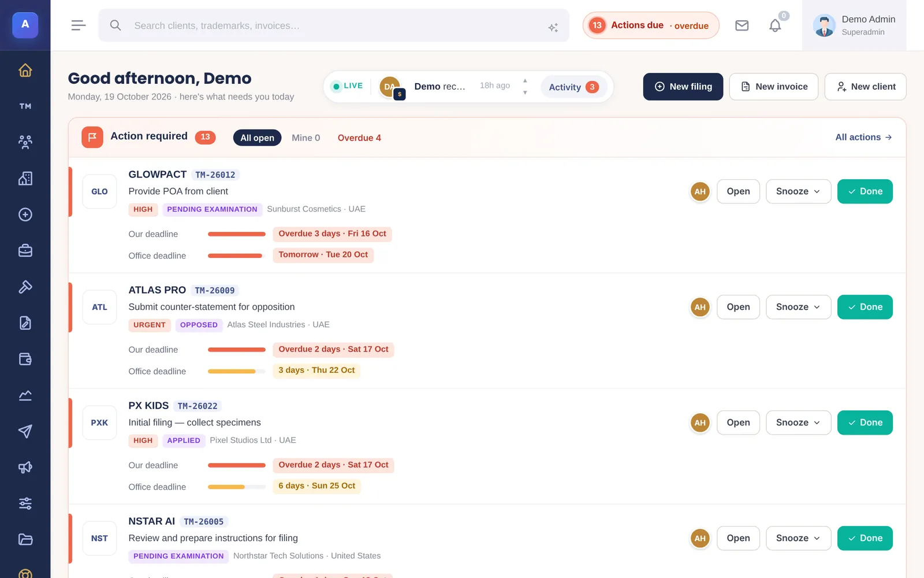Expand Snooze dropdown for NSTAR AI action
The image size is (924, 578).
pyautogui.click(x=798, y=538)
